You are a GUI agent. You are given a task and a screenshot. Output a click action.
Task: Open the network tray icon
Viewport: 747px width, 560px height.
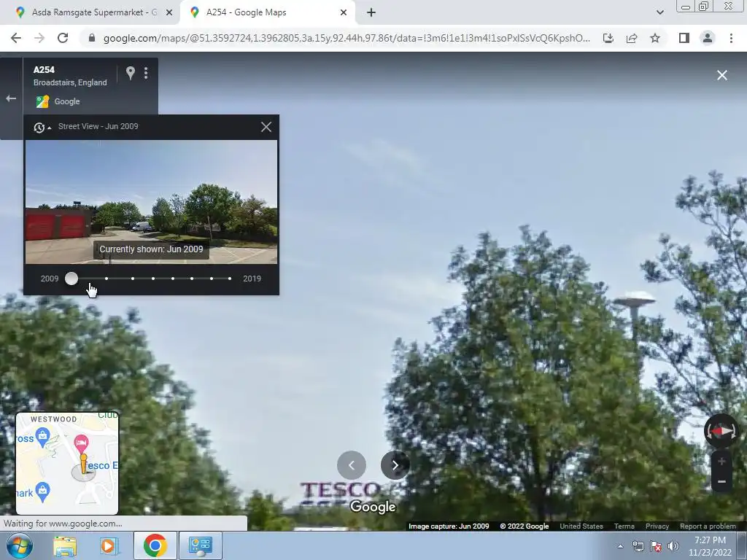(x=638, y=546)
